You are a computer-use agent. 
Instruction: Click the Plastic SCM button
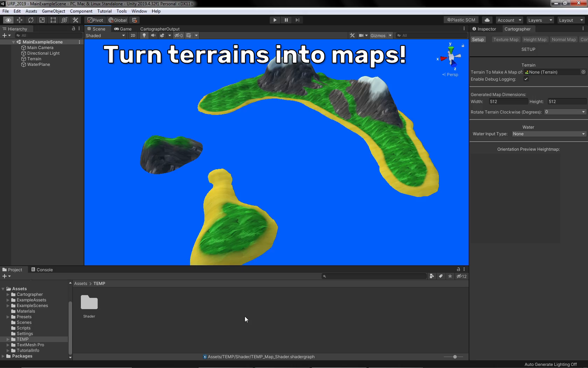[461, 20]
